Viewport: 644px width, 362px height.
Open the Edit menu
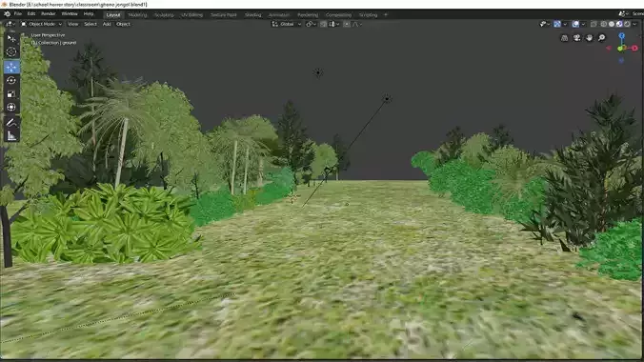click(31, 14)
